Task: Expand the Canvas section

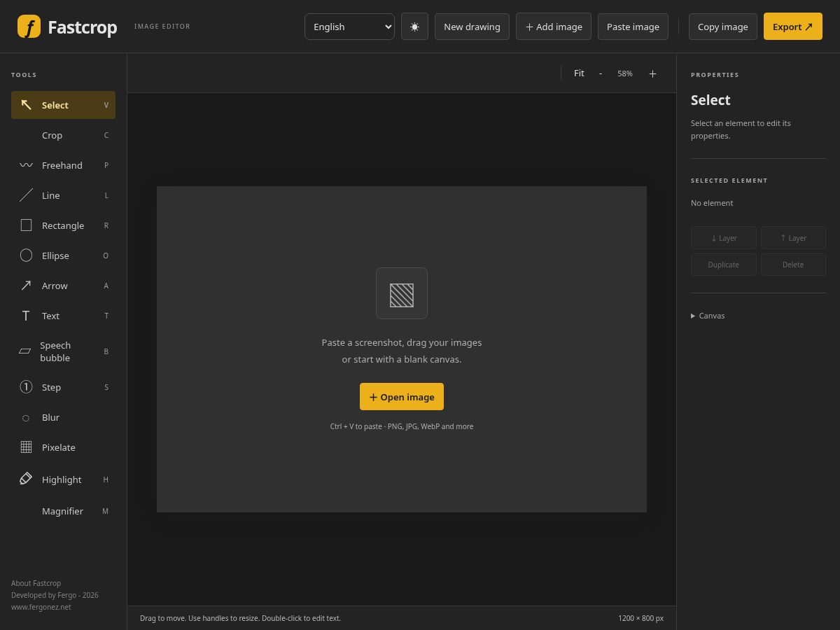Action: pyautogui.click(x=708, y=316)
